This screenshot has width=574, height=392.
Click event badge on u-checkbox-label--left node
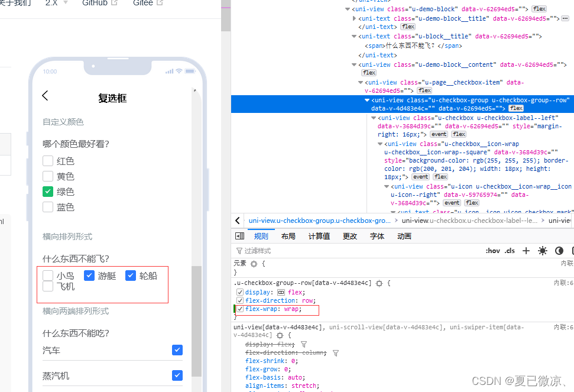click(439, 134)
